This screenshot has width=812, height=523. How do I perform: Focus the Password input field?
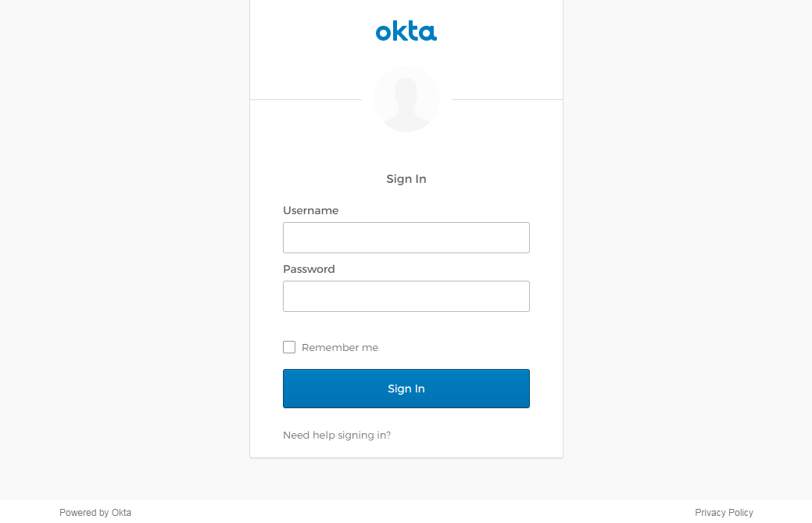[x=406, y=296]
